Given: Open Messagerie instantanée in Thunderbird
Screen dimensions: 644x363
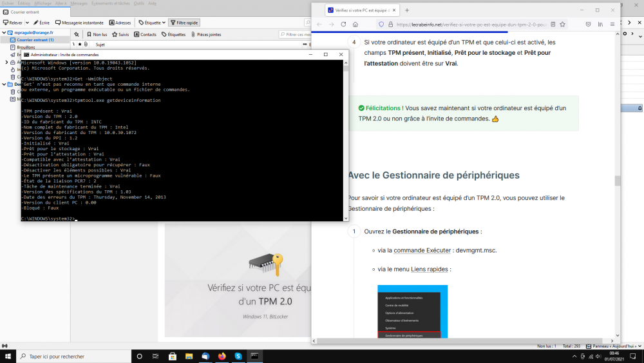Looking at the screenshot, I should [79, 23].
